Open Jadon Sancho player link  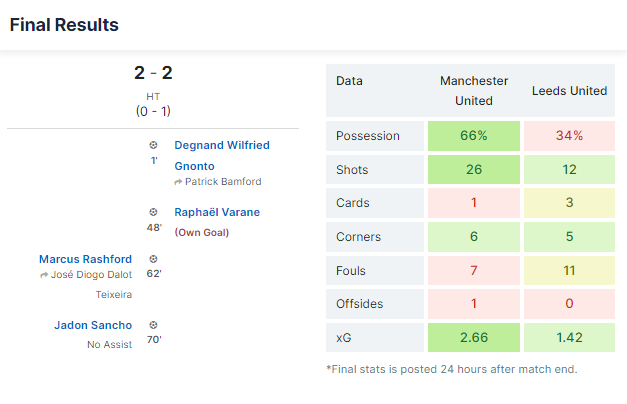93,325
